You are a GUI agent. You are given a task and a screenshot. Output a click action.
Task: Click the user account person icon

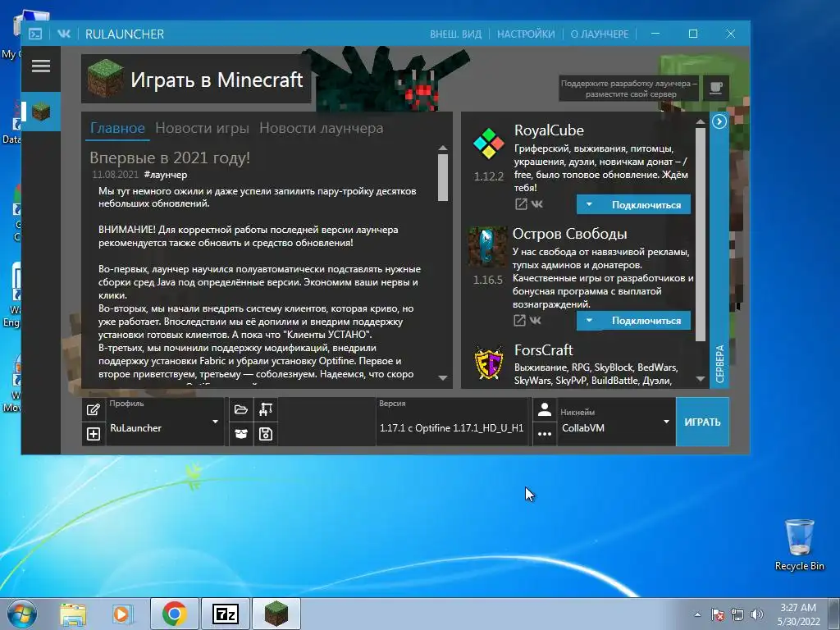(x=545, y=410)
